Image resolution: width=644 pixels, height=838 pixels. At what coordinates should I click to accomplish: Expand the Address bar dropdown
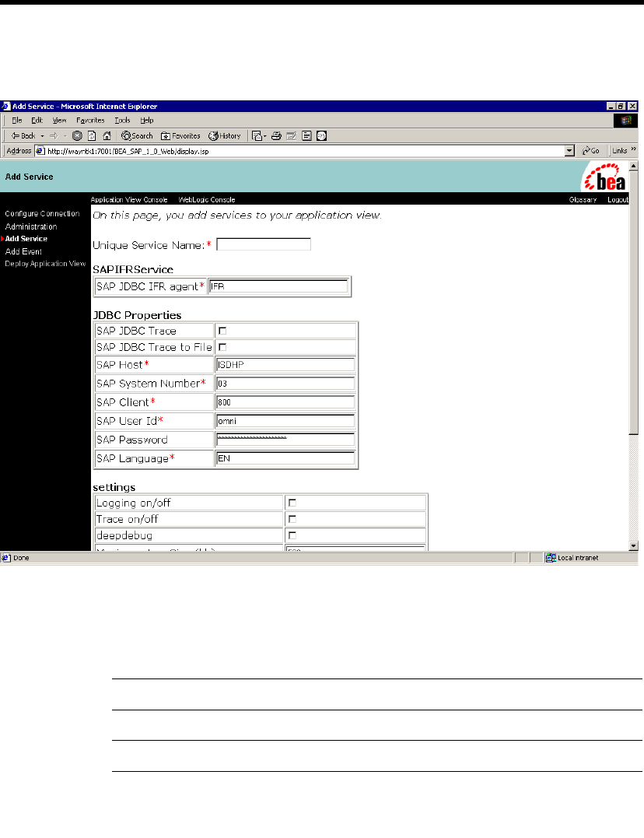[x=569, y=151]
